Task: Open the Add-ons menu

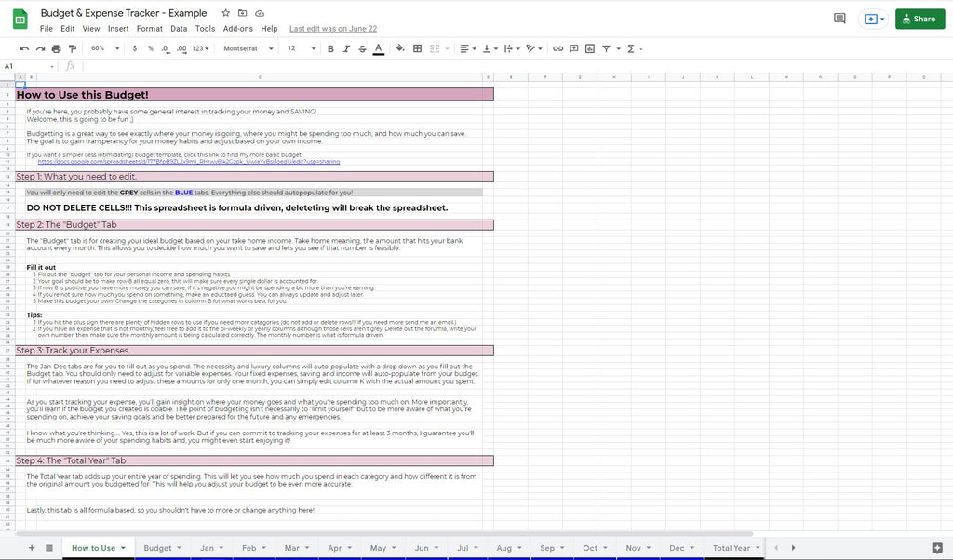Action: (237, 29)
